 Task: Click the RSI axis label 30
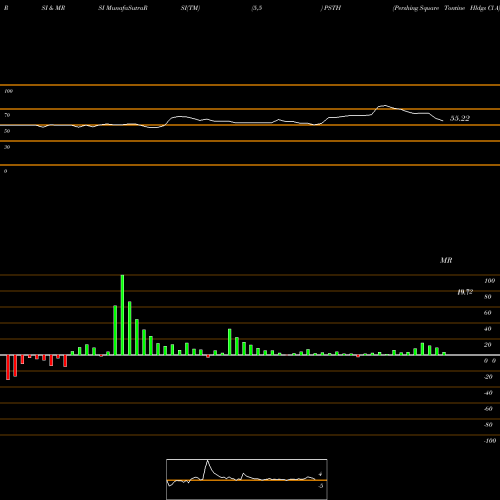tap(7, 147)
